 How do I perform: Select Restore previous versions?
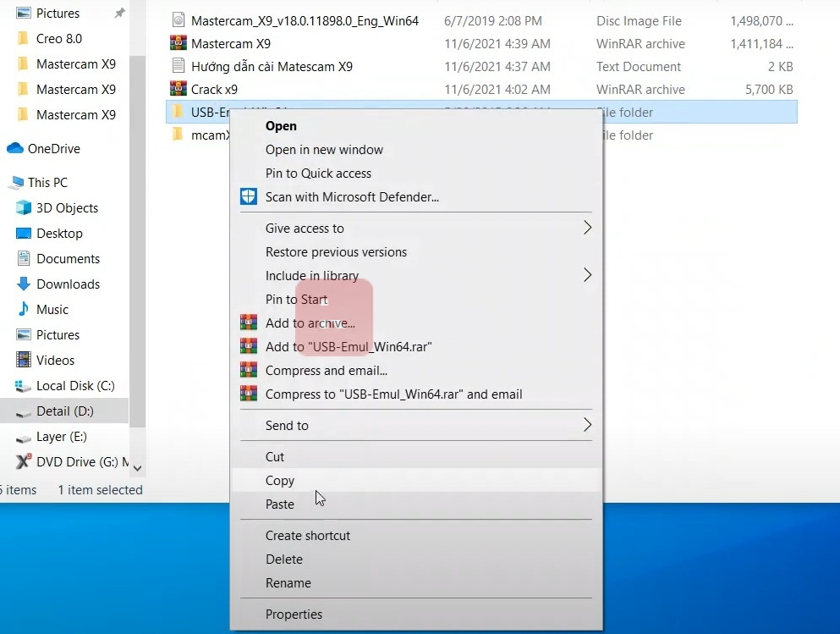click(x=336, y=252)
